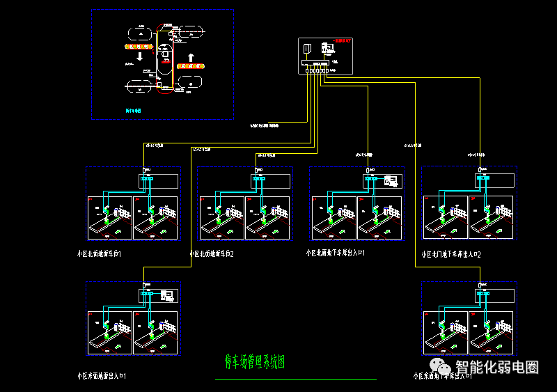This screenshot has height=392, width=557.
Task: Click the empty equipment cabinet box in 北门地下车库出入口2
Action: click(494, 180)
